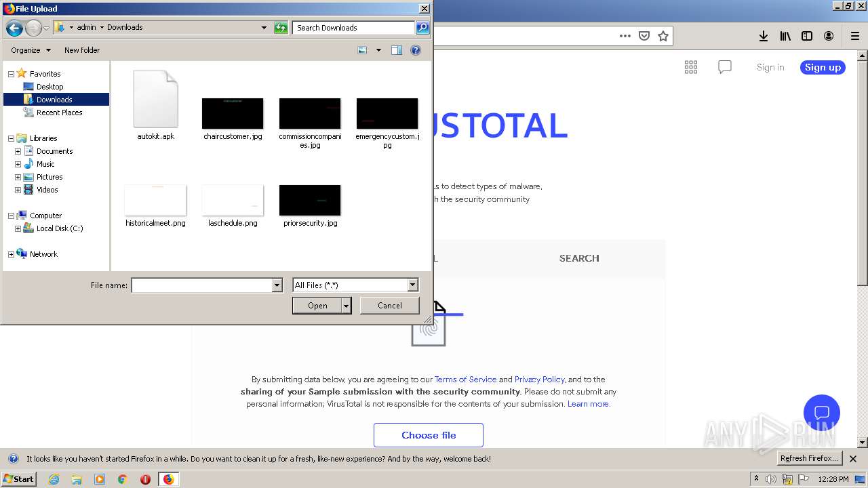This screenshot has width=868, height=488.
Task: Open VirusTotal chat bubble widget
Action: pos(822,413)
